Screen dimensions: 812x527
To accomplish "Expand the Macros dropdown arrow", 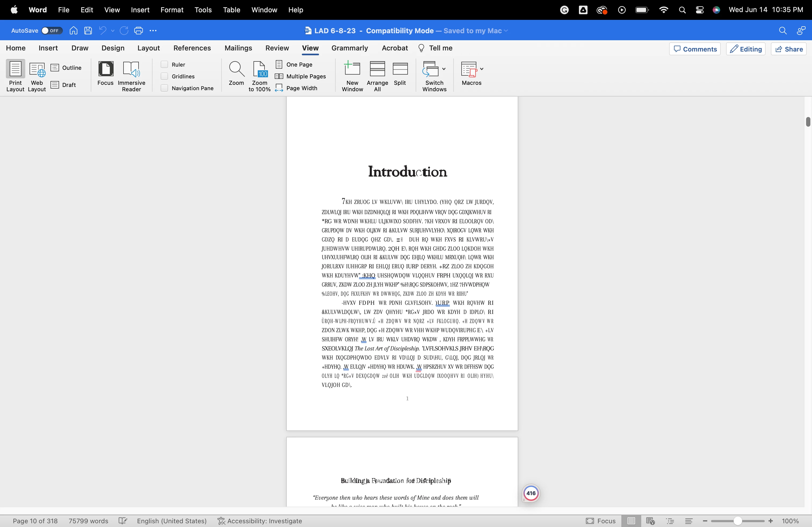I will (482, 69).
